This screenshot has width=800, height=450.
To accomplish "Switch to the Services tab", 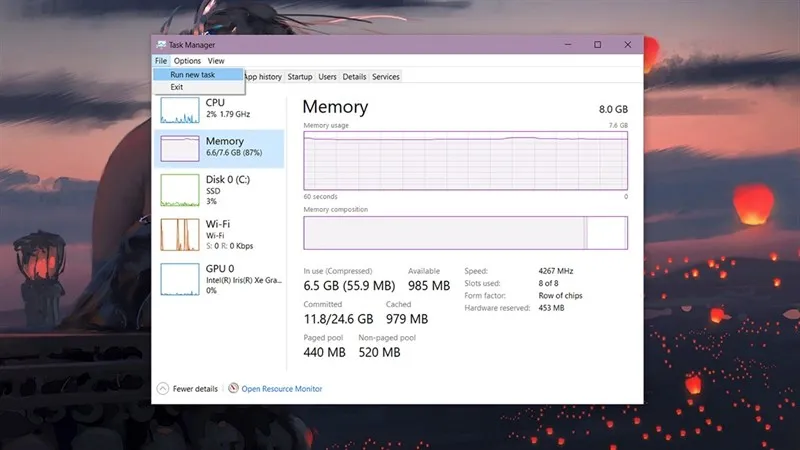I will pos(386,77).
